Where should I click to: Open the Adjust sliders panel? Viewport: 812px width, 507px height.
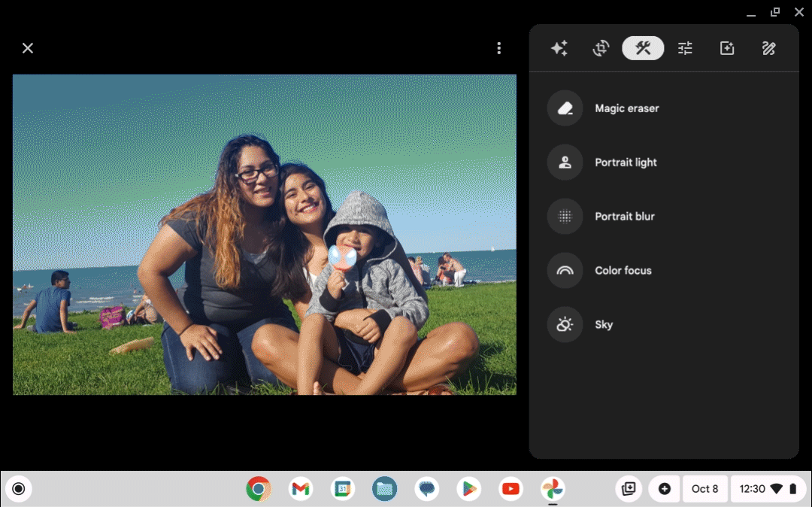685,47
